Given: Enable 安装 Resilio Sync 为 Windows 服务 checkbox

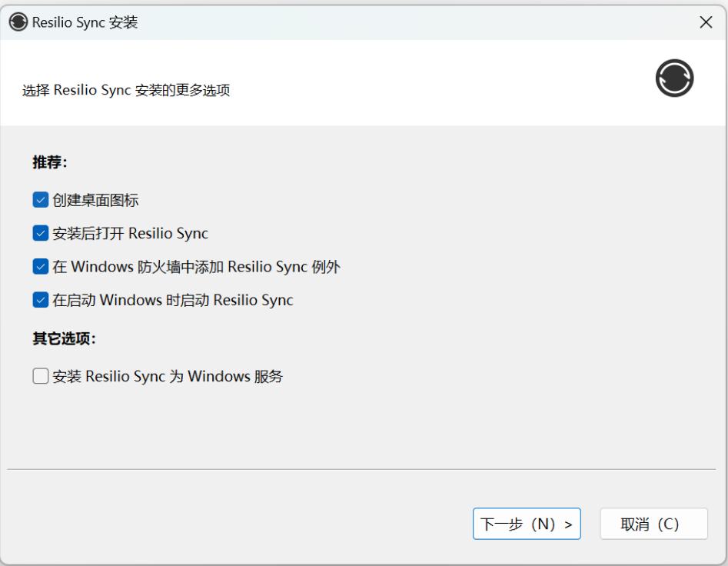Looking at the screenshot, I should point(41,376).
